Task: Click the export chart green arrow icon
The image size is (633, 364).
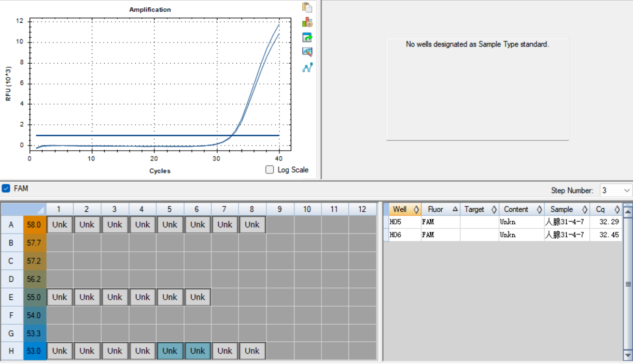Action: coord(307,37)
